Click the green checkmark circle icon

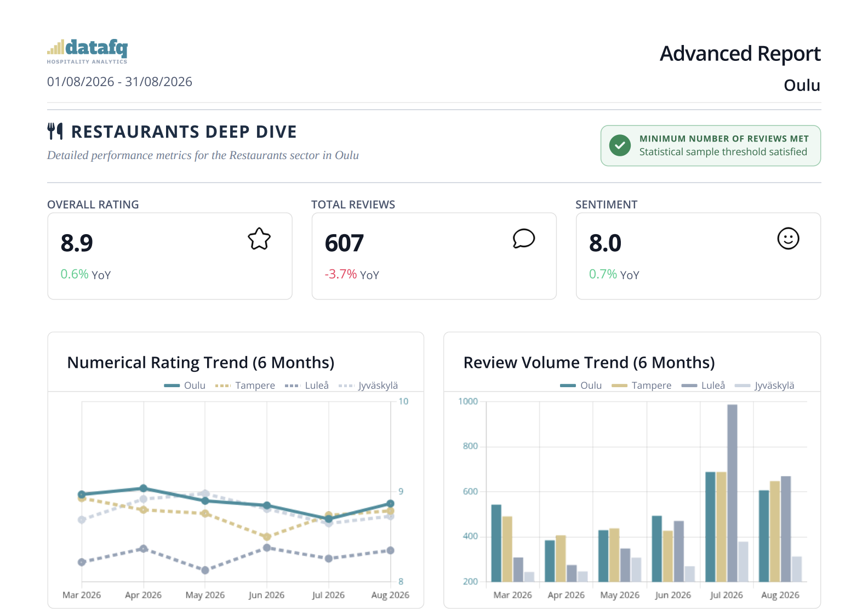[x=620, y=145]
